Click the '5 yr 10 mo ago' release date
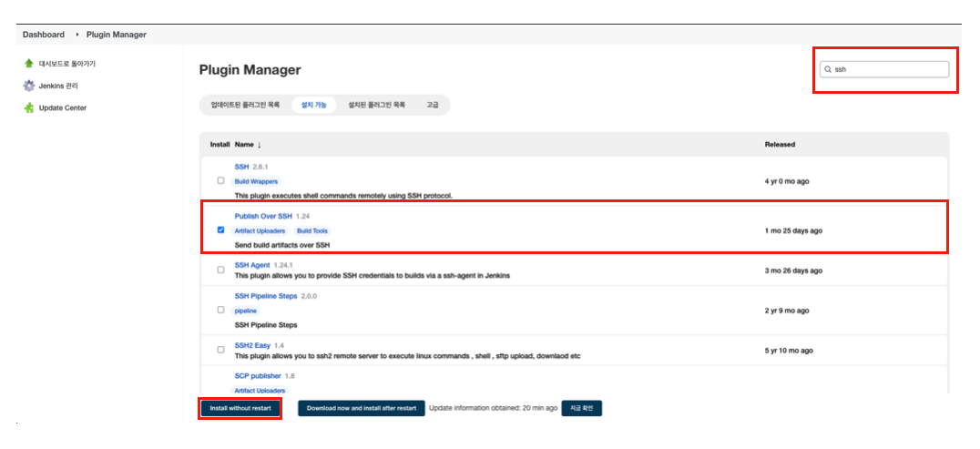The width and height of the screenshot is (980, 449). (x=789, y=351)
